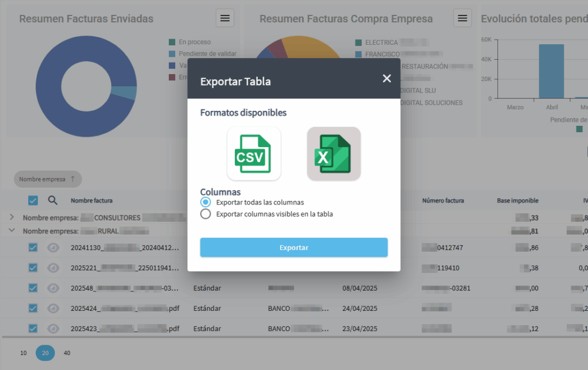Expand the CONSULTORES company group

click(x=11, y=218)
